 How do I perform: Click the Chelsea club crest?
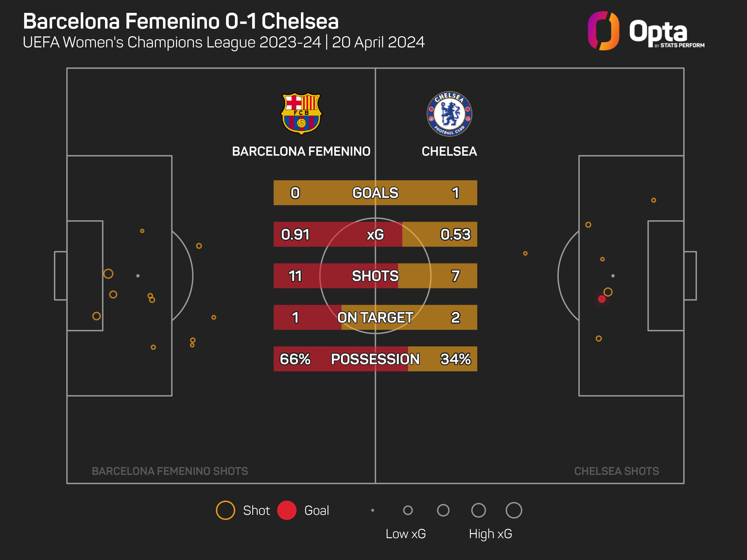[449, 114]
